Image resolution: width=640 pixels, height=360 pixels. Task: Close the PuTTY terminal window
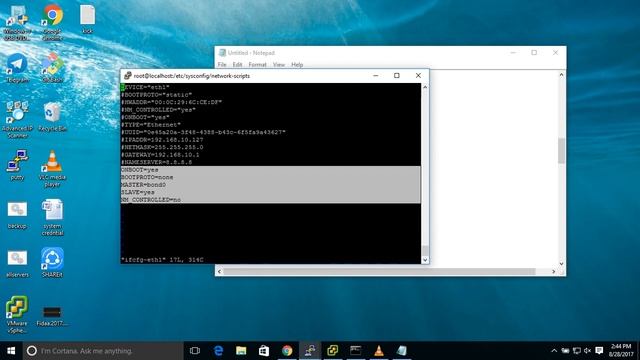tap(418, 76)
